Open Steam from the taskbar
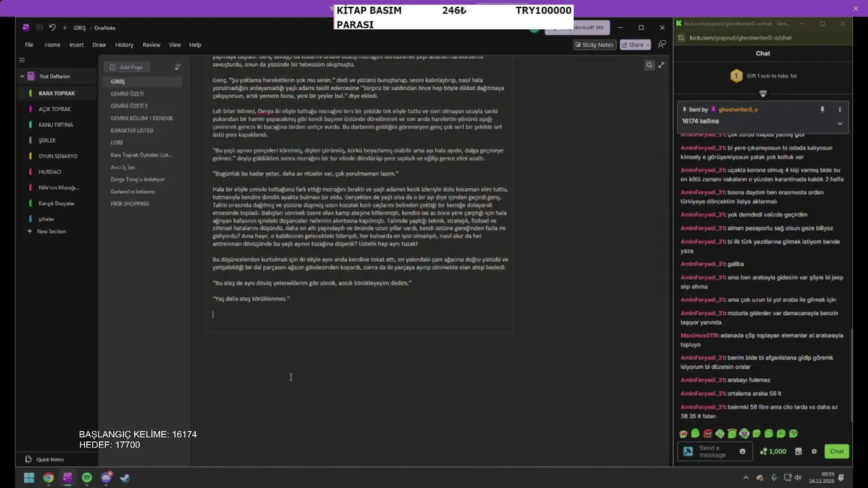 coord(125,478)
